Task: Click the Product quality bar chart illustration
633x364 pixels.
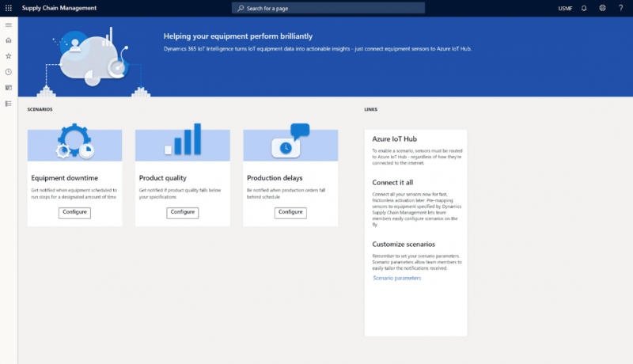Action: pos(183,139)
